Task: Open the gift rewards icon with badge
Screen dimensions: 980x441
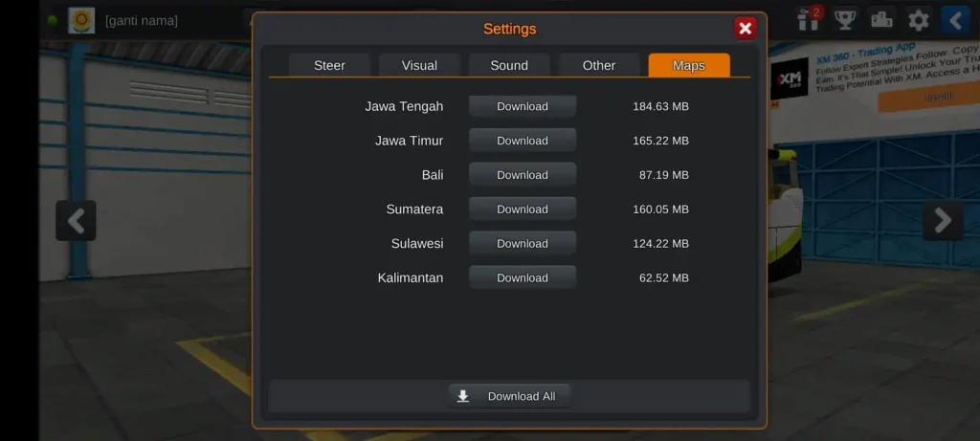Action: point(808,19)
